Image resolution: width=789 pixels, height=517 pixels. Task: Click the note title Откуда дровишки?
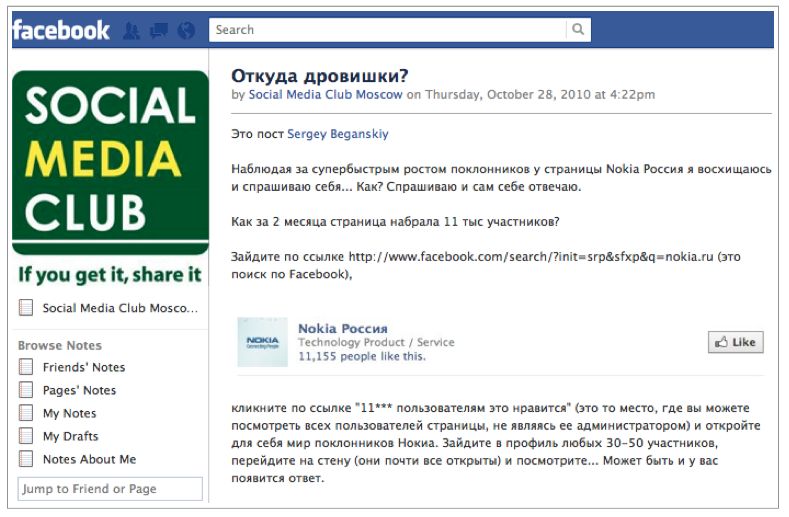320,76
